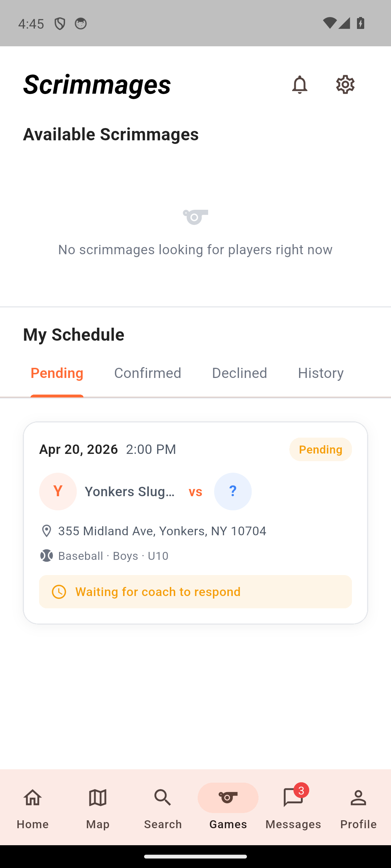
Task: Open the notifications bell
Action: (x=299, y=85)
